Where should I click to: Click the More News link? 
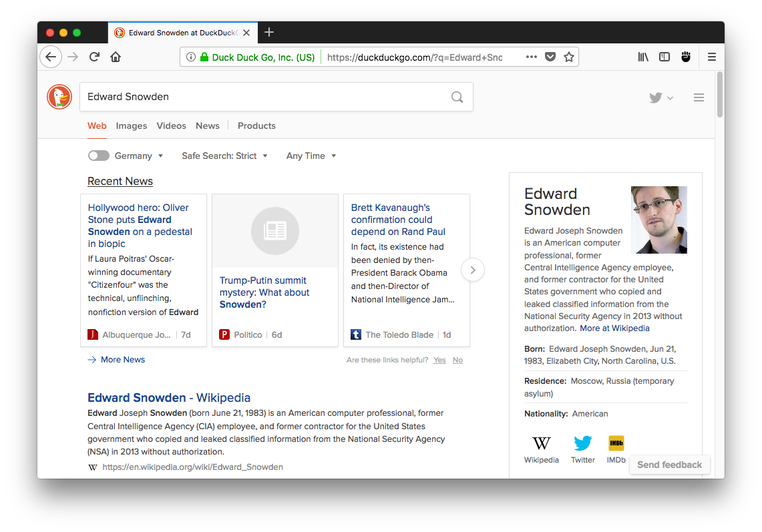click(x=122, y=360)
